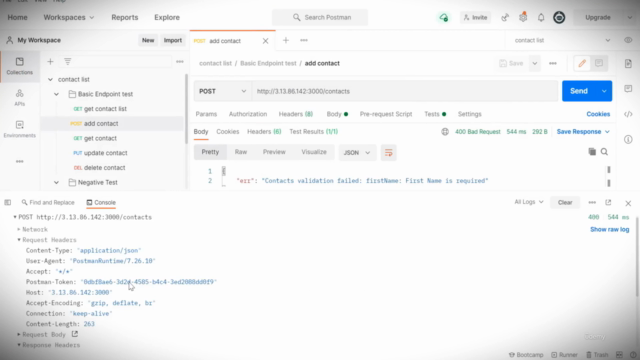The height and width of the screenshot is (360, 640).
Task: Click the Search Postman box
Action: tap(320, 18)
